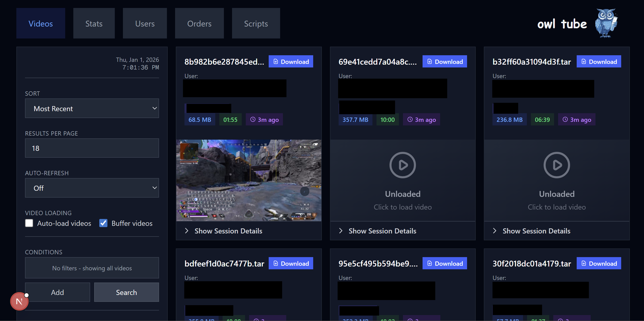Click the 357.7 MB size tag
The image size is (644, 321).
[x=355, y=120]
